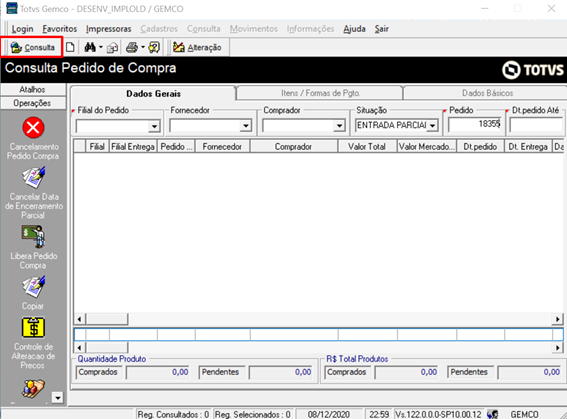
Task: Click the Valor Total column header
Action: point(367,146)
